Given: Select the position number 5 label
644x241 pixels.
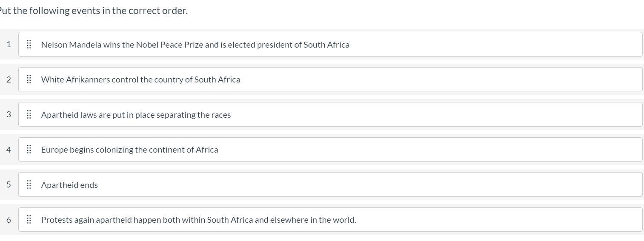Looking at the screenshot, I should [x=9, y=184].
